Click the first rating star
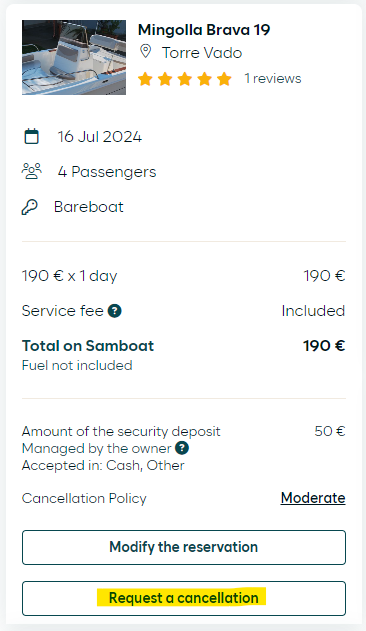The height and width of the screenshot is (631, 366). [x=145, y=79]
